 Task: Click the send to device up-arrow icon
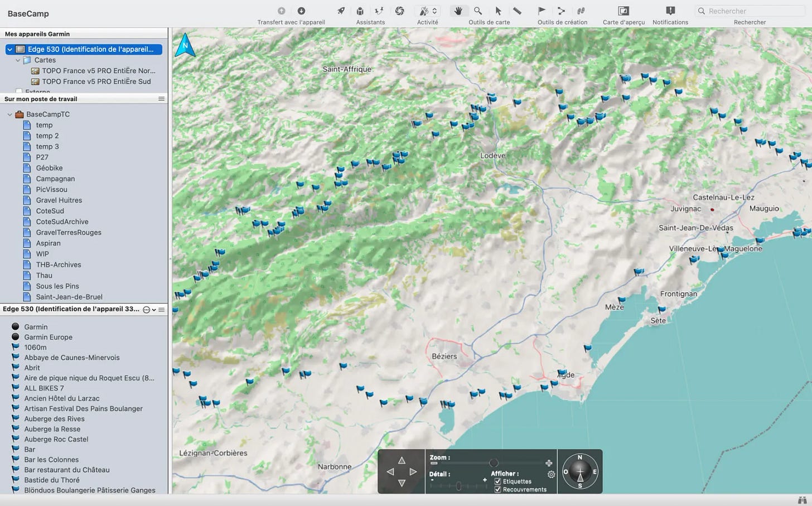tap(282, 11)
